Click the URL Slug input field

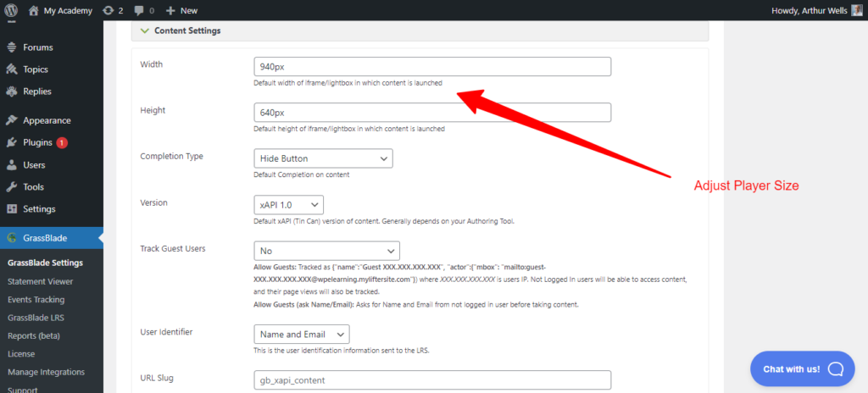(432, 380)
